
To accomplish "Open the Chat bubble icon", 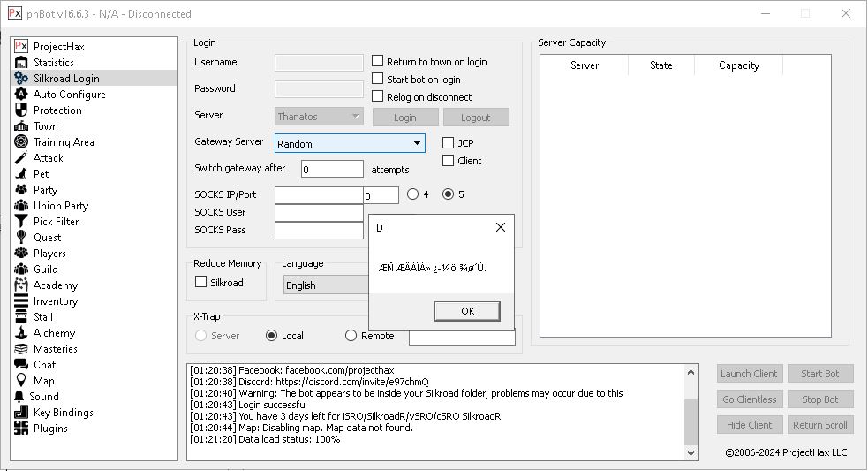I will coord(21,365).
